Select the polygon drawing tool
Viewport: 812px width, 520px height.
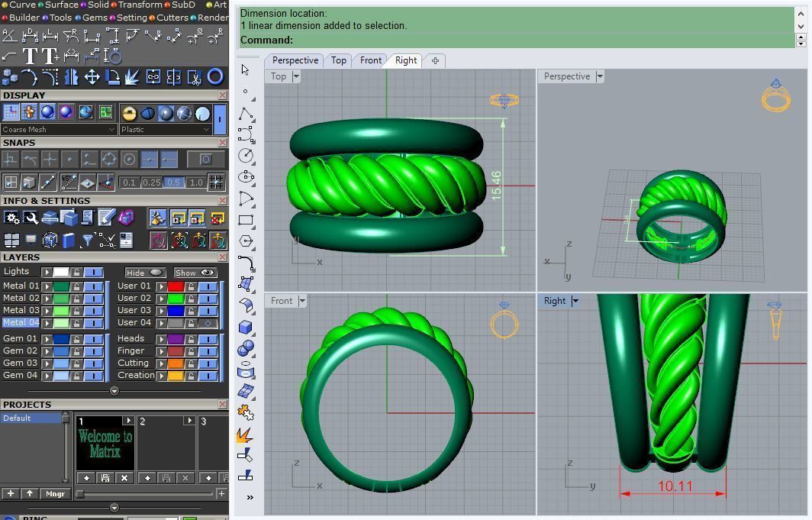point(246,241)
